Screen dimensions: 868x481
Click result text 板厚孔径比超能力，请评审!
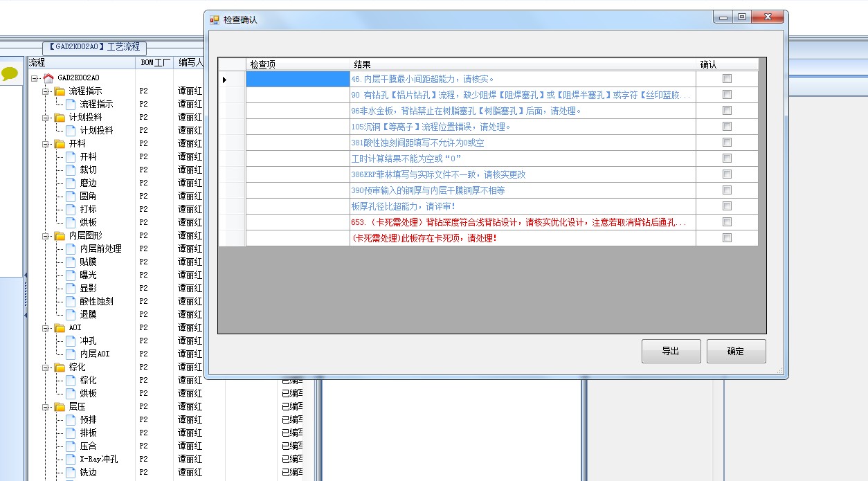[403, 206]
